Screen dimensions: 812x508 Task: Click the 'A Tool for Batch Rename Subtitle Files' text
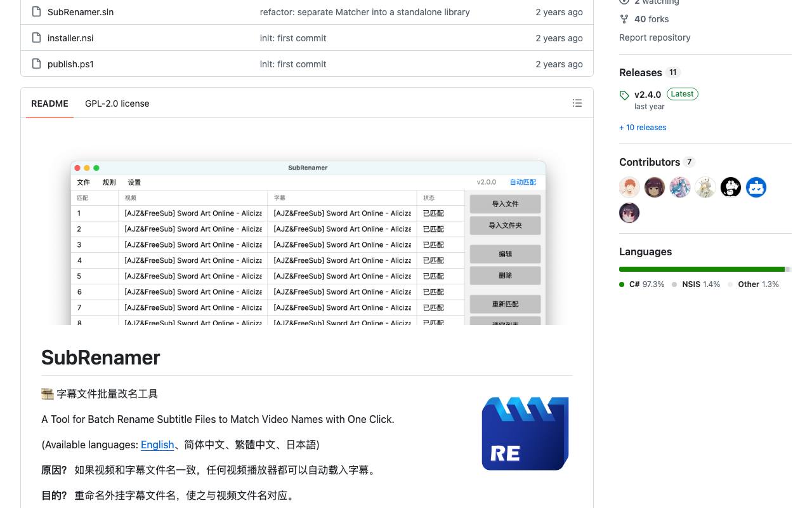218,419
